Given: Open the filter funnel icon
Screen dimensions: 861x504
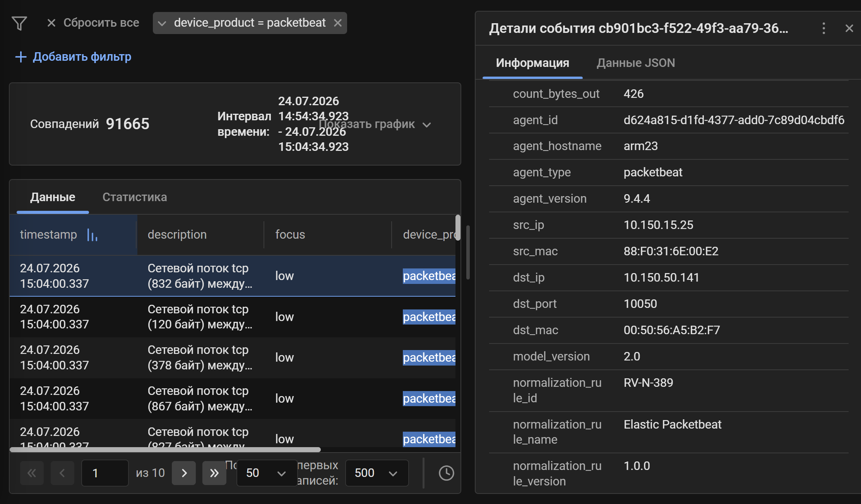Looking at the screenshot, I should coord(19,23).
